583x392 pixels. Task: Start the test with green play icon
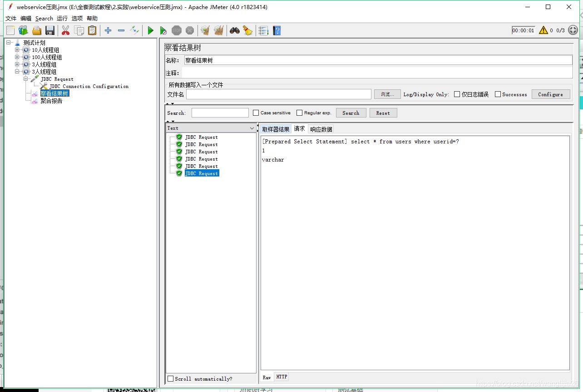click(150, 30)
